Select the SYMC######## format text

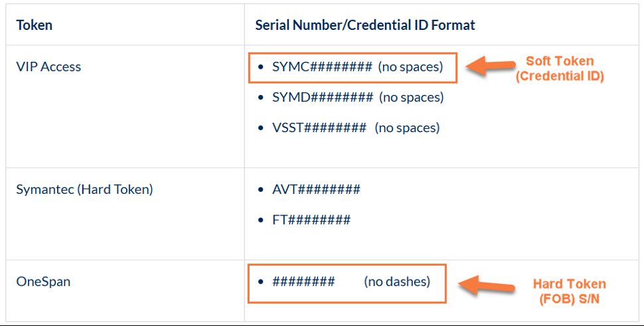click(322, 67)
